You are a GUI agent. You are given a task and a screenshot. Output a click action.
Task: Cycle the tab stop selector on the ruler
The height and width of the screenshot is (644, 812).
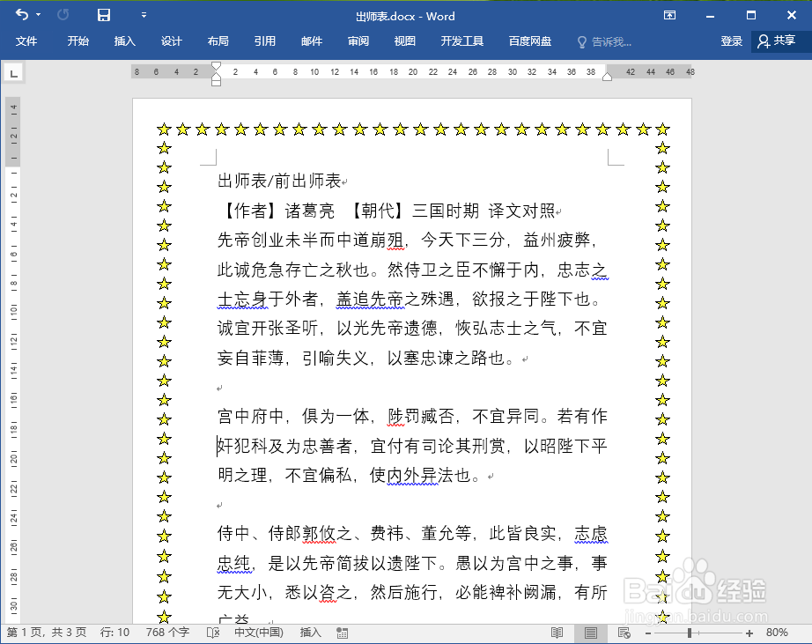(12, 72)
